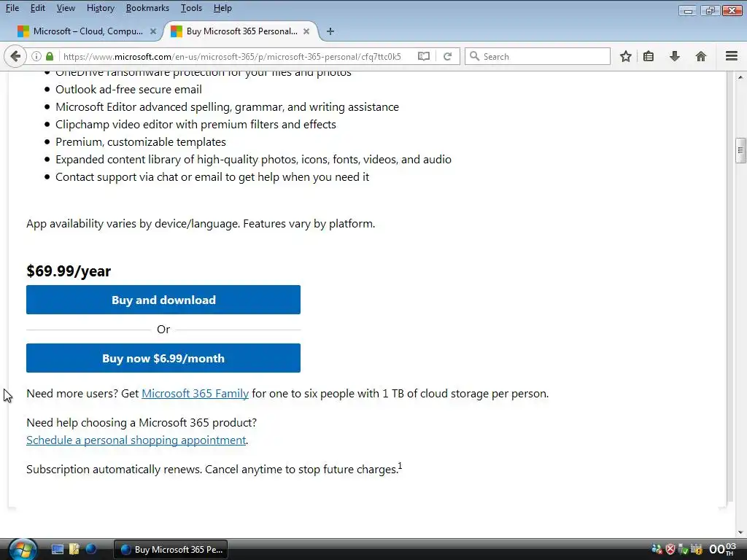
Task: Go back with the browser back arrow
Action: click(15, 56)
